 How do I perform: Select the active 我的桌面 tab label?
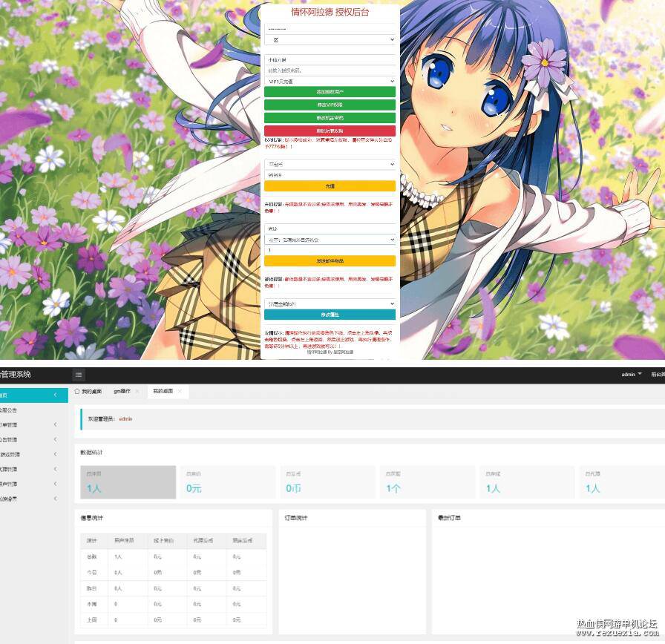tap(163, 391)
